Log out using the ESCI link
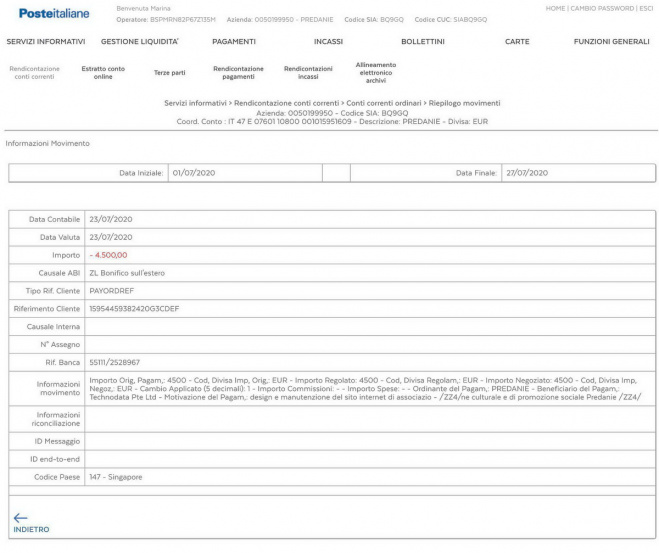This screenshot has height=553, width=659. tap(647, 8)
